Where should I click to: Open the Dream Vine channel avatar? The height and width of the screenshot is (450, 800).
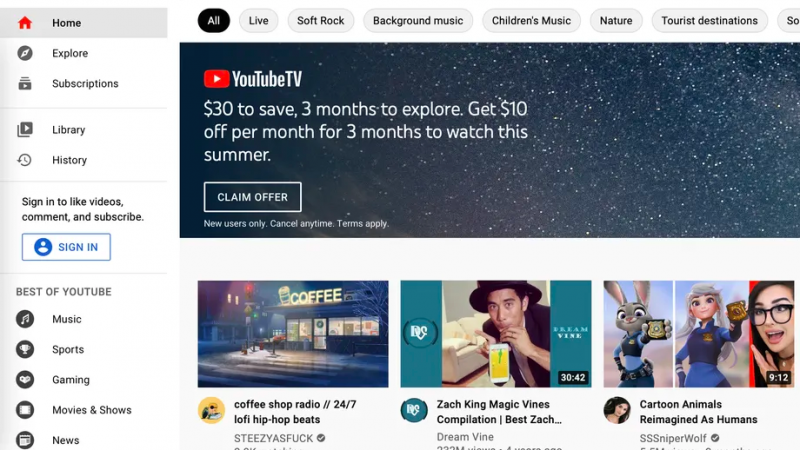tap(414, 410)
